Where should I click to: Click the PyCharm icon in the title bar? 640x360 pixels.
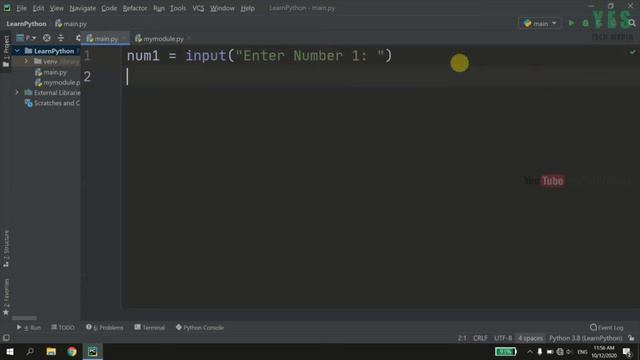coord(7,8)
